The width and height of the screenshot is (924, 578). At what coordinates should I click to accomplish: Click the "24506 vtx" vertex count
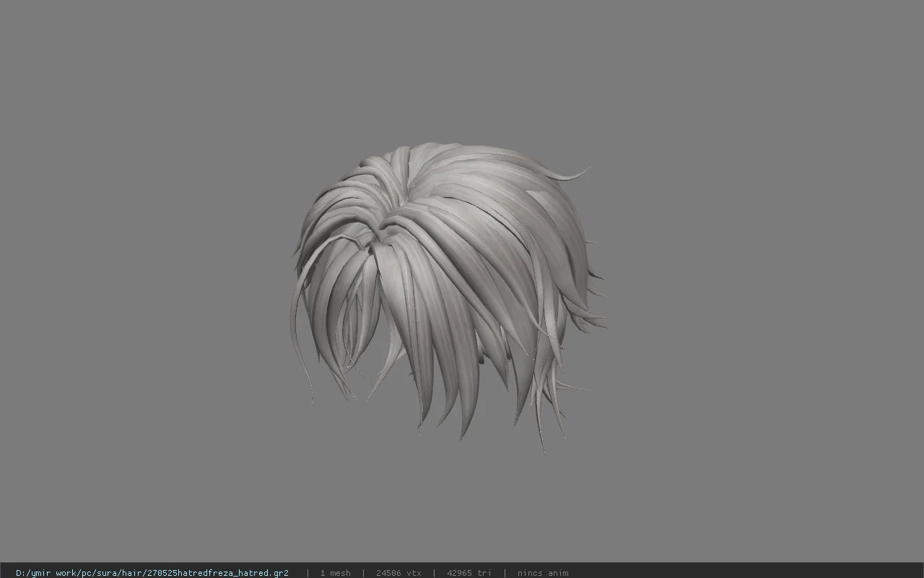[x=398, y=573]
